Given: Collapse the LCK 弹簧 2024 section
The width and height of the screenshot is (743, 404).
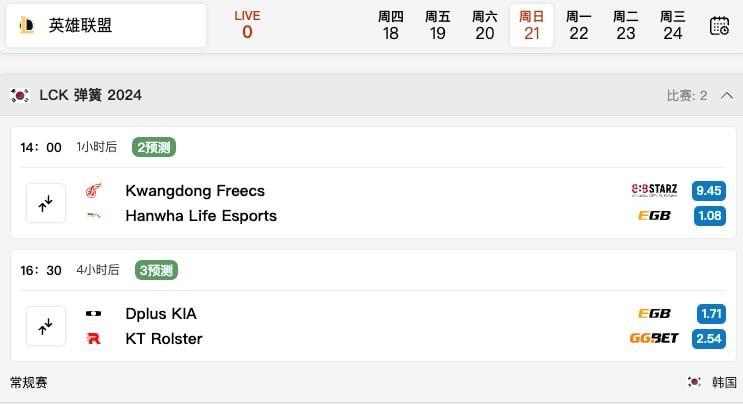Looking at the screenshot, I should coord(727,95).
